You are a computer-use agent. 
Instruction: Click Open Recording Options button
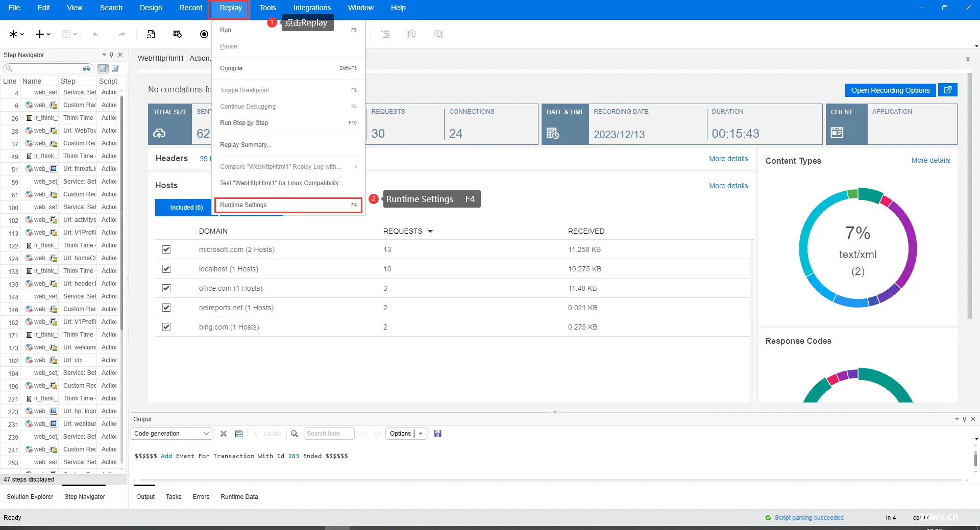(x=890, y=90)
